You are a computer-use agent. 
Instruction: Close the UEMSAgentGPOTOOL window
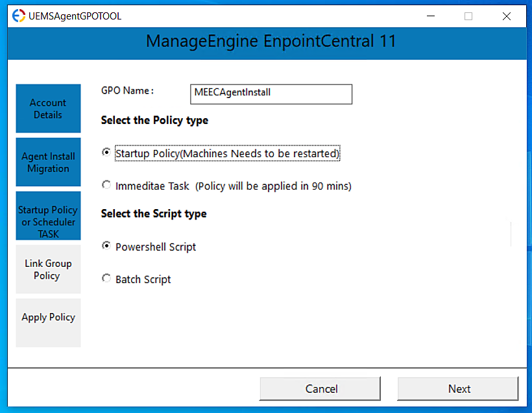(x=506, y=16)
